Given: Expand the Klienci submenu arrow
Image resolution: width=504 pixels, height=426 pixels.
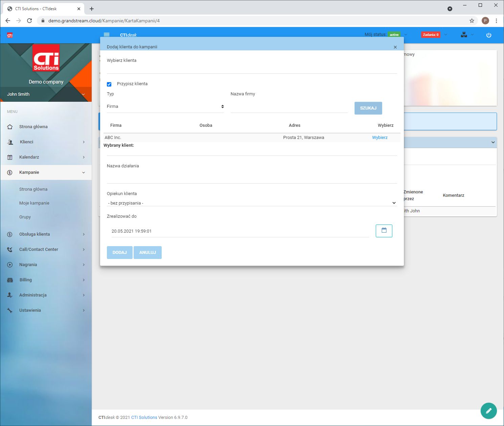Looking at the screenshot, I should coord(84,142).
